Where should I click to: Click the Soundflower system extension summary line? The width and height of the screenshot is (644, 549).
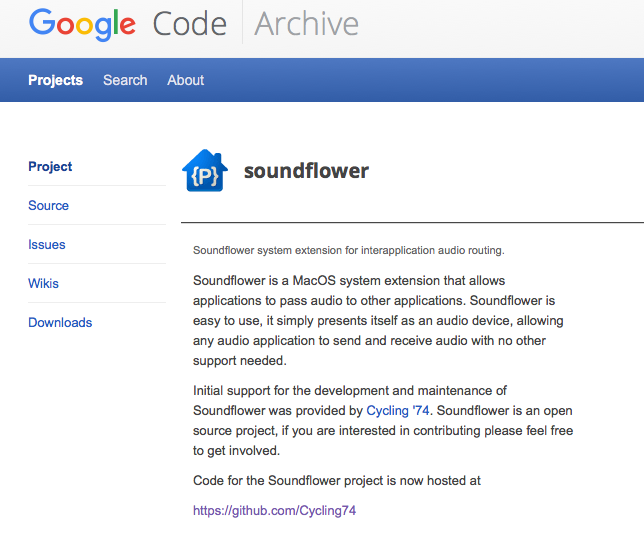(349, 250)
